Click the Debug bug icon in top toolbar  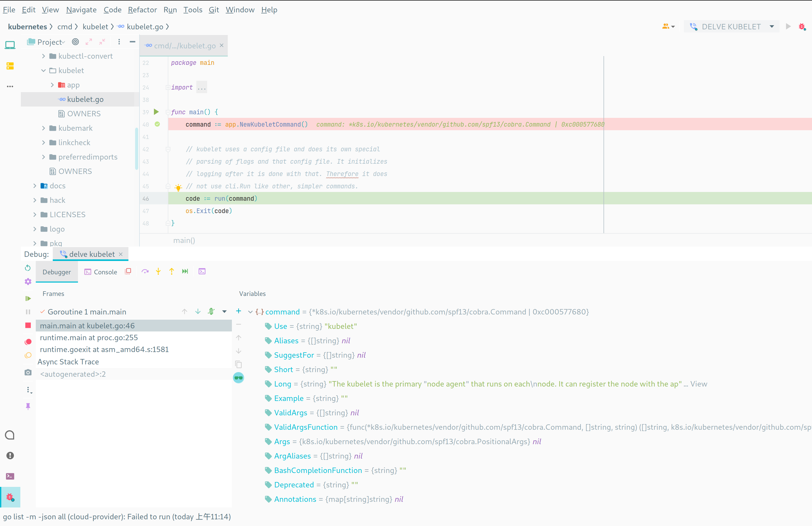point(802,27)
